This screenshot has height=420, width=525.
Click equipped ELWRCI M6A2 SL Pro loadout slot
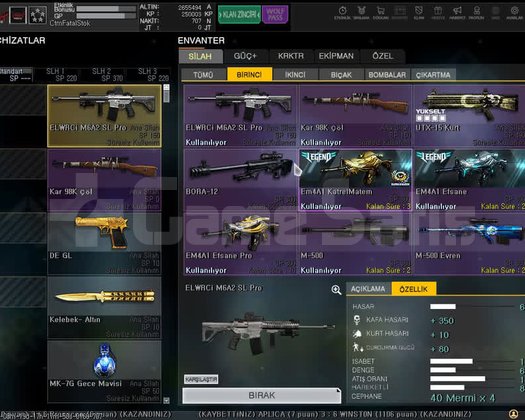tap(104, 116)
